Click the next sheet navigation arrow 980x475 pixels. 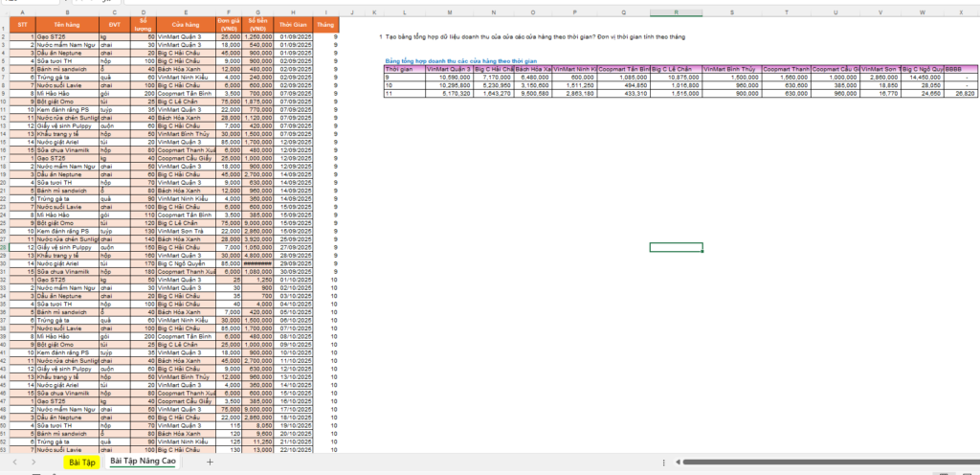(x=33, y=462)
